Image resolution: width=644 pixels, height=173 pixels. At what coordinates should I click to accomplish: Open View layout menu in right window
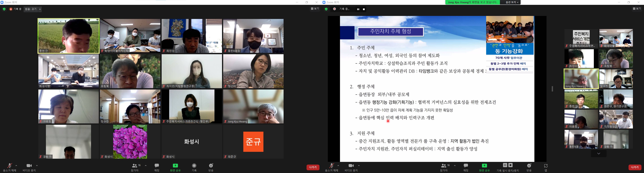click(x=637, y=9)
